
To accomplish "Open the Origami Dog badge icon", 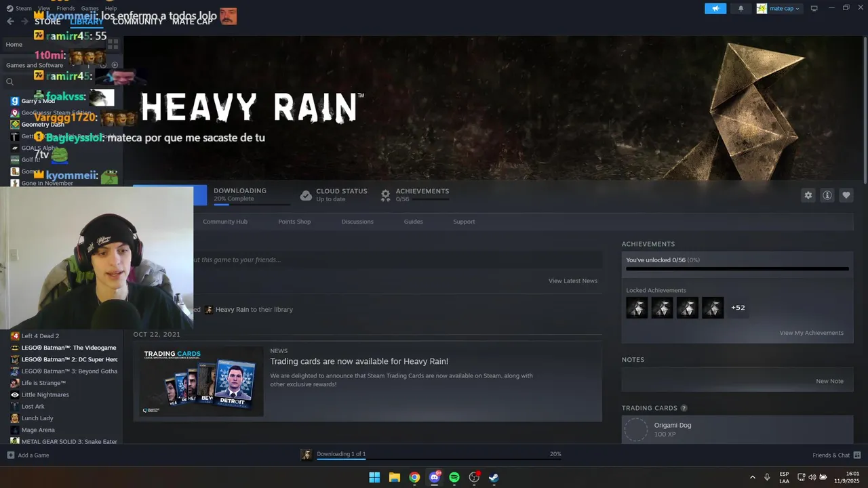I will [636, 430].
